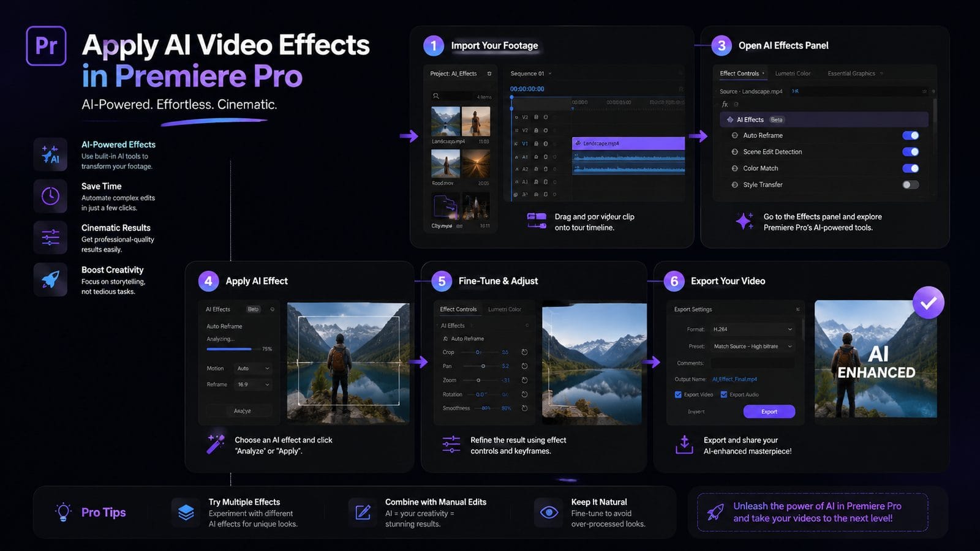Screen dimensions: 980x551
Task: Click the icon beside Auto Reframe in AI Effects Panel
Action: click(x=734, y=135)
